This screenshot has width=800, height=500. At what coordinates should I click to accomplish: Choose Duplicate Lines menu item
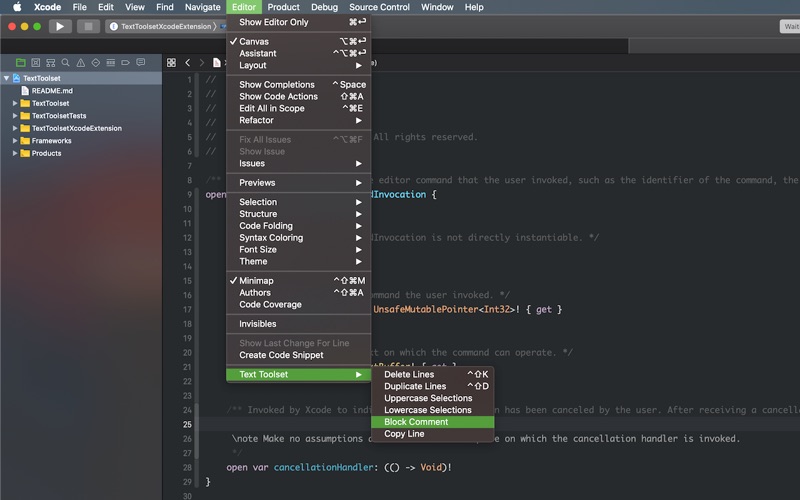click(415, 386)
